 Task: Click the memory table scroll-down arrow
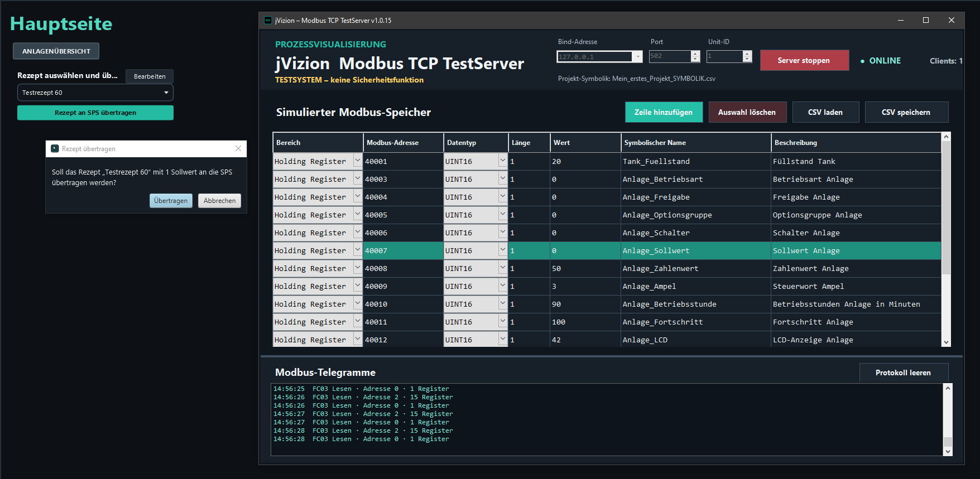tap(946, 342)
